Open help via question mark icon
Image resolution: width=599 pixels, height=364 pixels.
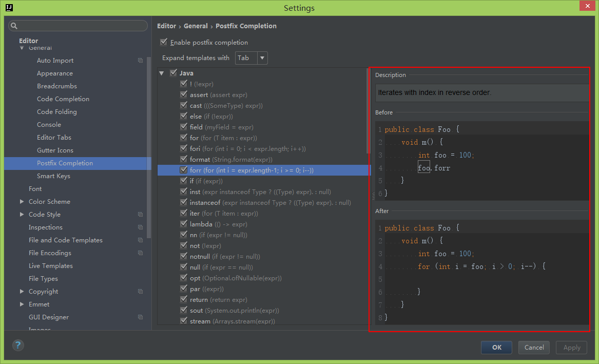click(18, 346)
